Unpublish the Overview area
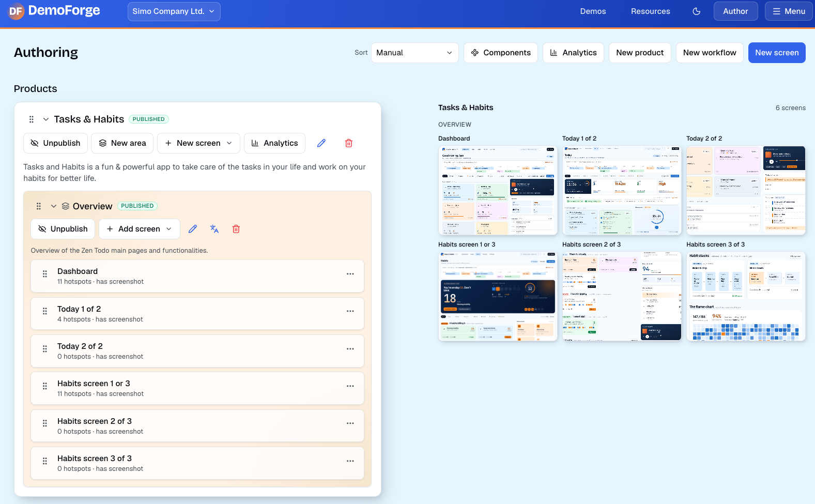This screenshot has width=815, height=504. click(x=63, y=229)
